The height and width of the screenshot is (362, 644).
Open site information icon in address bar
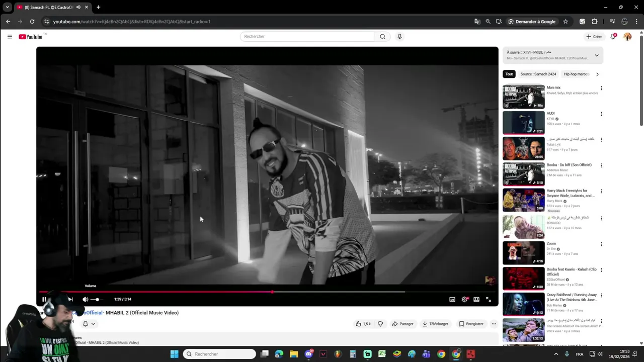coord(46,22)
